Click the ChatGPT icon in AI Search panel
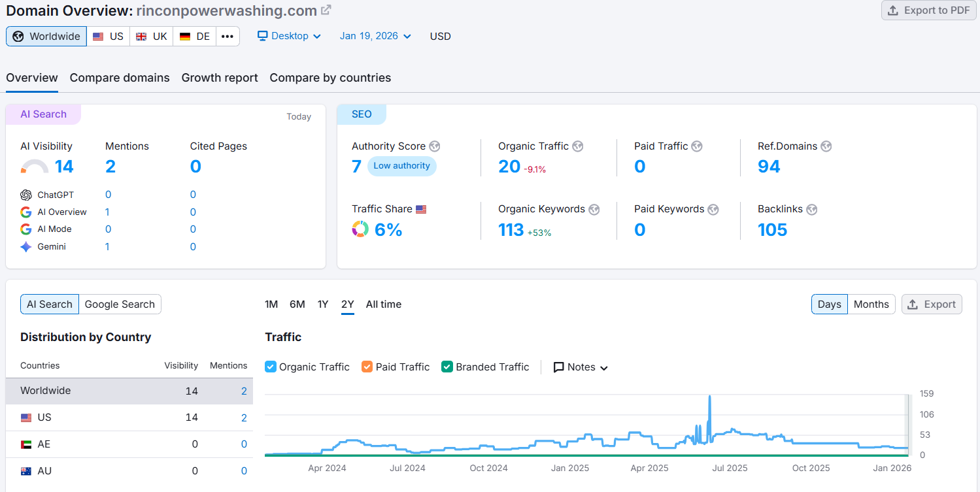 pyautogui.click(x=25, y=194)
